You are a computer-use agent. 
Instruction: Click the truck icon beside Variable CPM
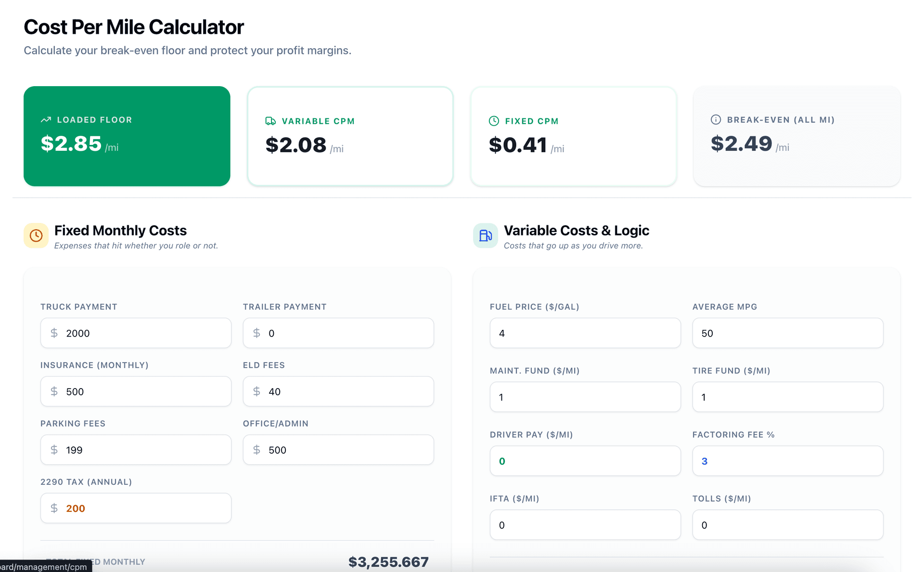pyautogui.click(x=270, y=121)
